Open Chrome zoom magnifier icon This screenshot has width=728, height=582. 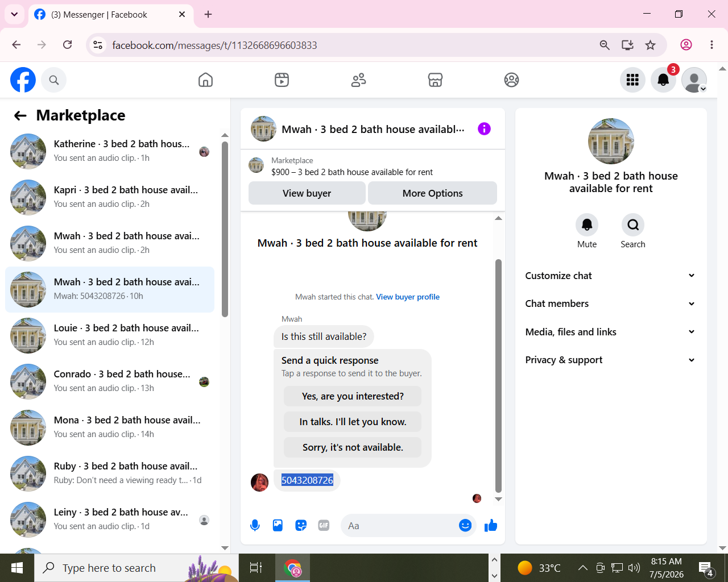(x=605, y=45)
